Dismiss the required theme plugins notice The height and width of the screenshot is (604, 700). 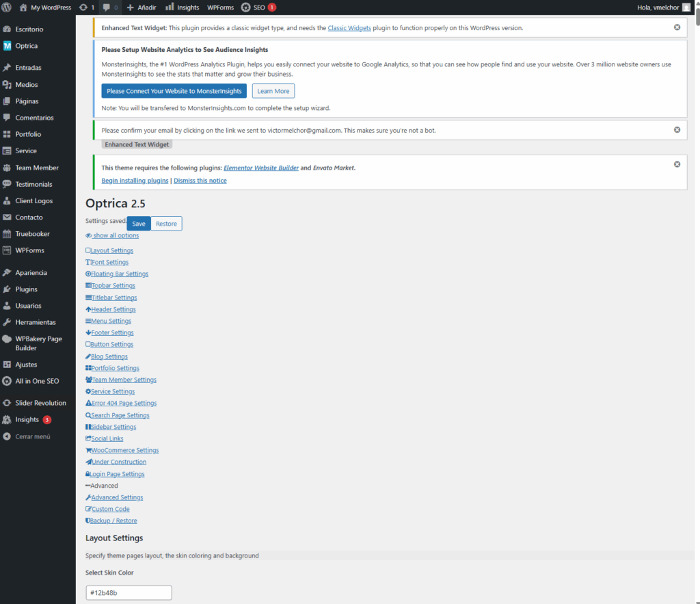point(677,164)
